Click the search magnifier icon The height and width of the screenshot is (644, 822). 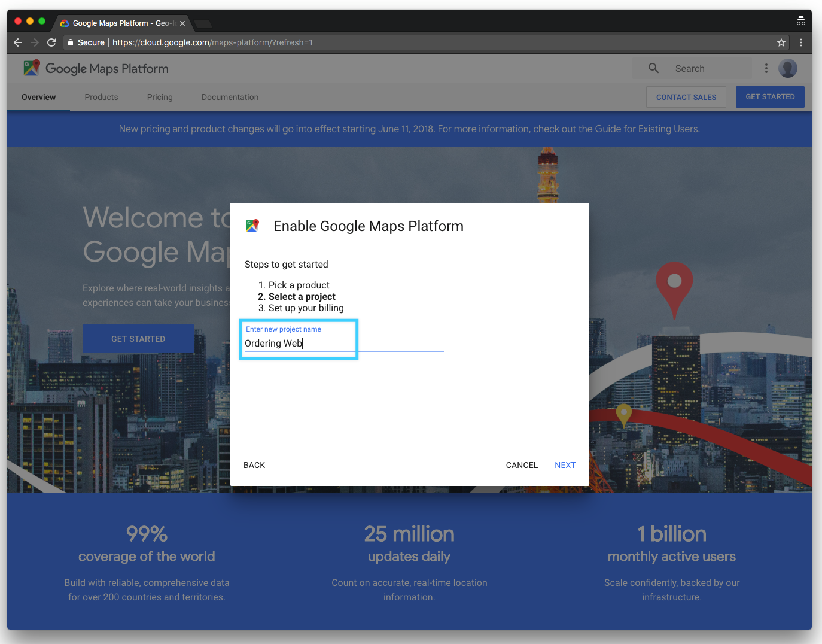[x=653, y=68]
